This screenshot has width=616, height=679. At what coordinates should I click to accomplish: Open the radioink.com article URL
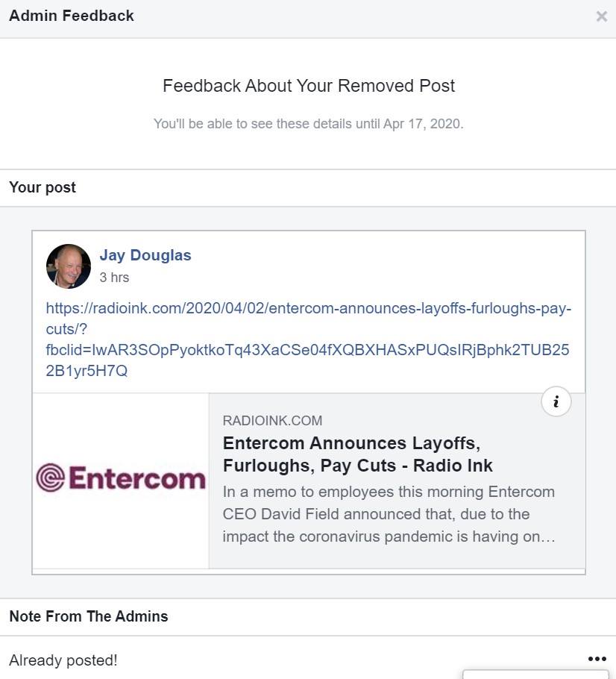click(308, 309)
